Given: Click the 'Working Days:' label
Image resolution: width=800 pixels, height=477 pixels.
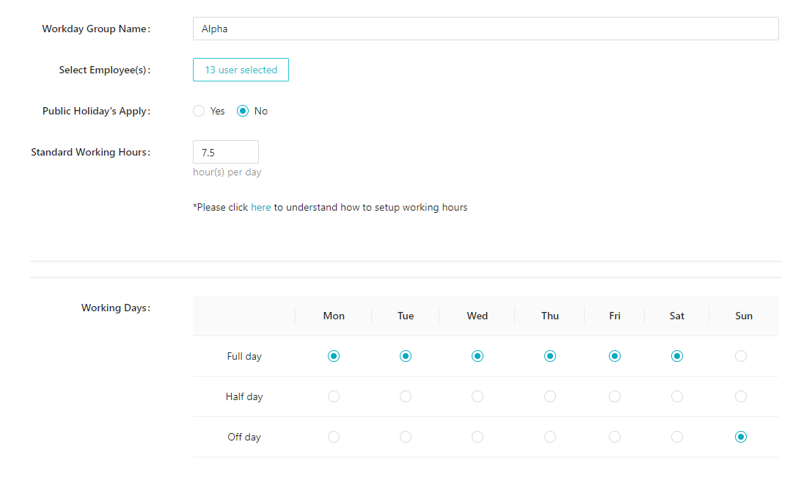Looking at the screenshot, I should point(116,308).
